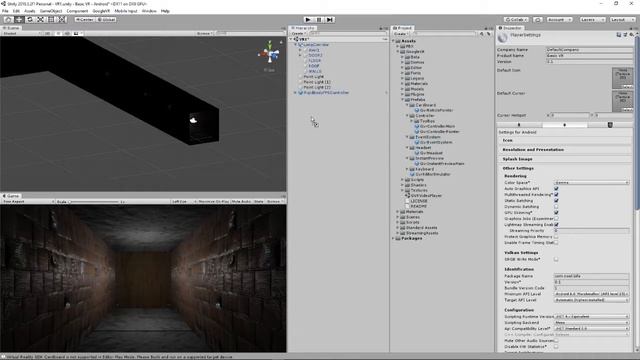640x360 pixels.
Task: Open the Edit menu
Action: click(x=16, y=11)
